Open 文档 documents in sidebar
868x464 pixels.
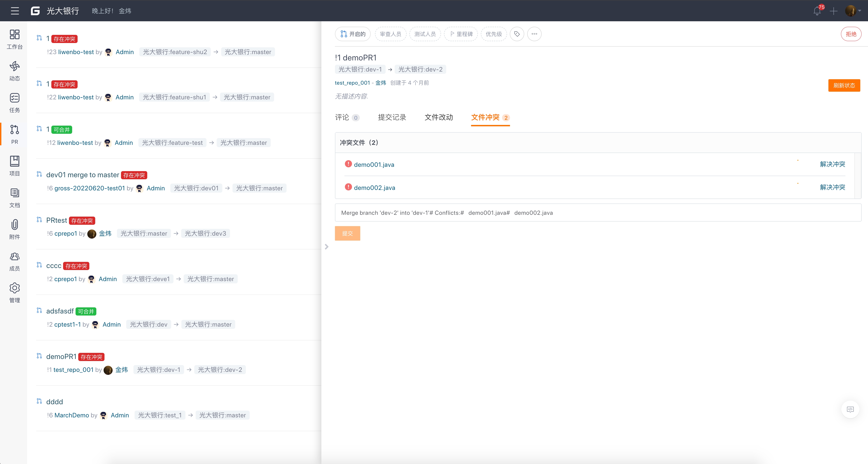[x=14, y=197]
